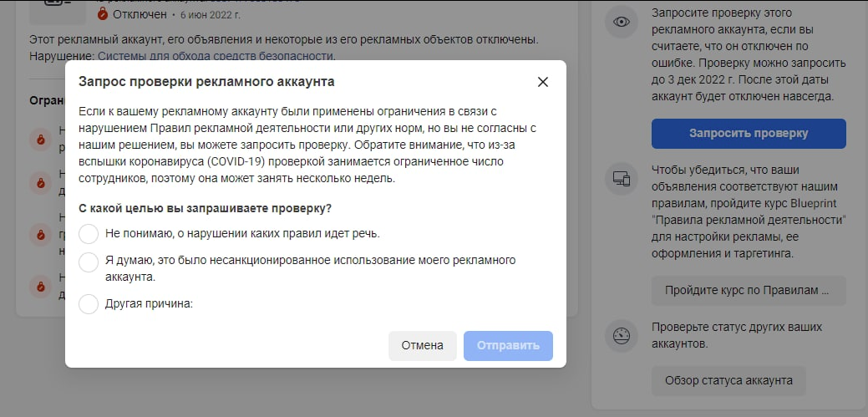The width and height of the screenshot is (868, 417).
Task: Click the red lock icon next to Отключен
Action: (103, 14)
